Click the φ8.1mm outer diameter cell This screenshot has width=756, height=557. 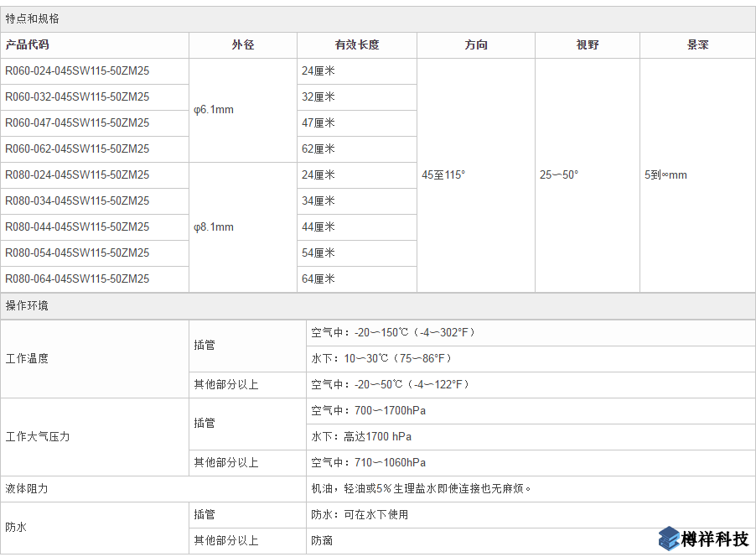pyautogui.click(x=214, y=227)
